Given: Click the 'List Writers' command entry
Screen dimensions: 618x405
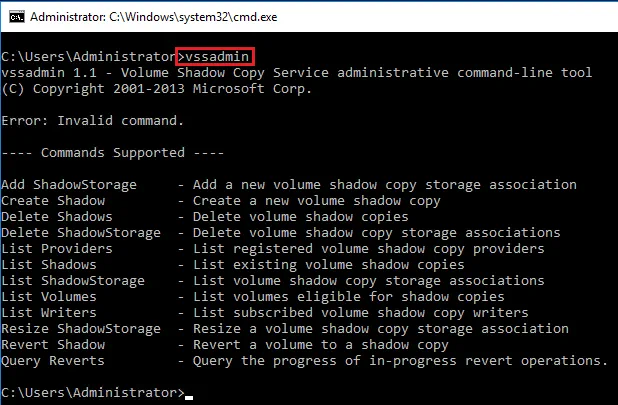Looking at the screenshot, I should [x=48, y=313].
